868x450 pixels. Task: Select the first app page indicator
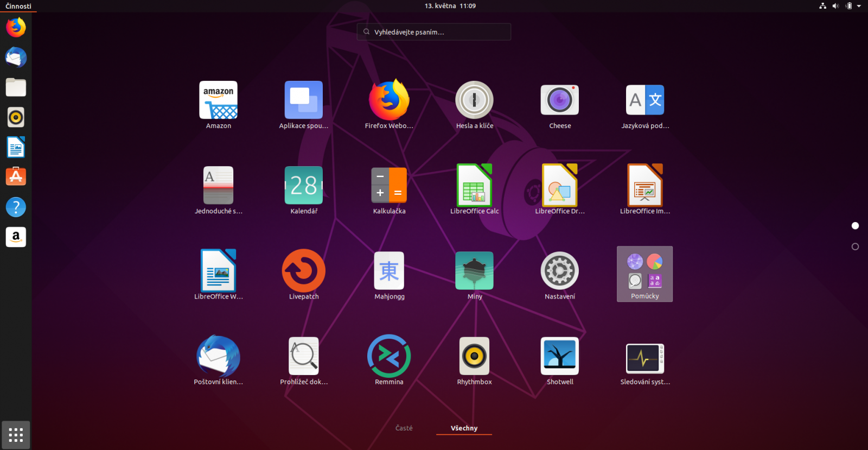856,225
